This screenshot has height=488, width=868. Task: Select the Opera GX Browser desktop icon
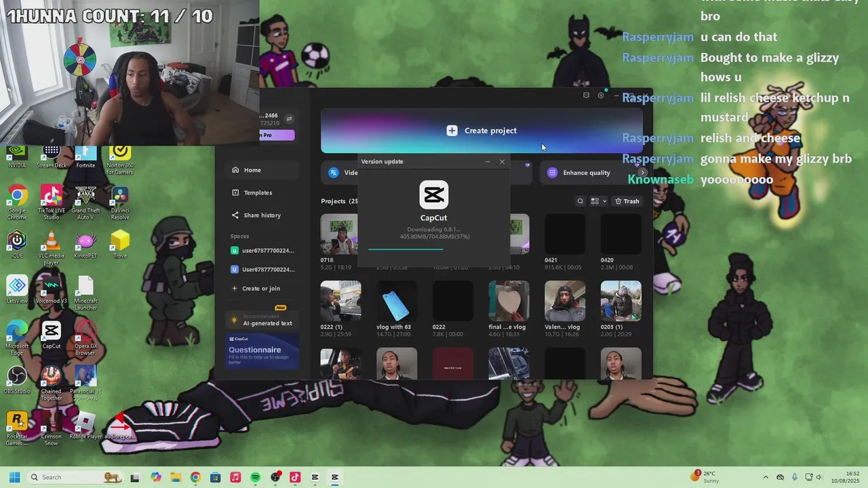85,338
